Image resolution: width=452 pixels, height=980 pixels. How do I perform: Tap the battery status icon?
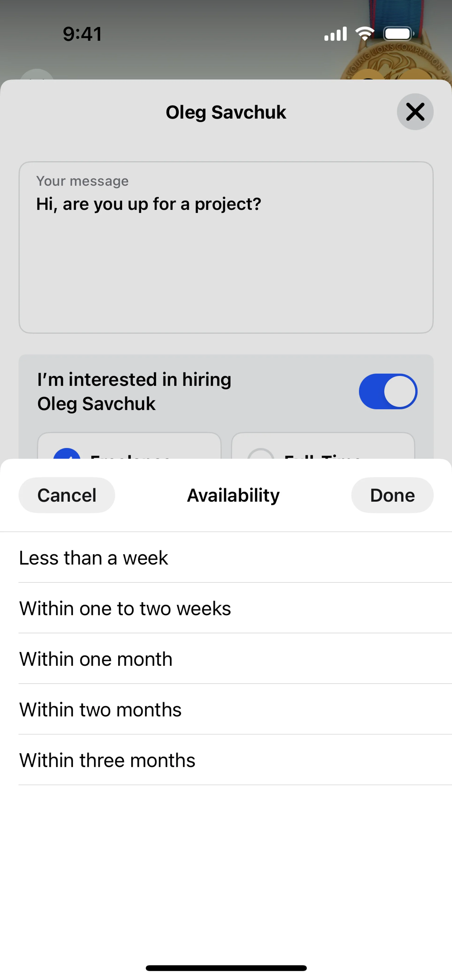pyautogui.click(x=398, y=34)
